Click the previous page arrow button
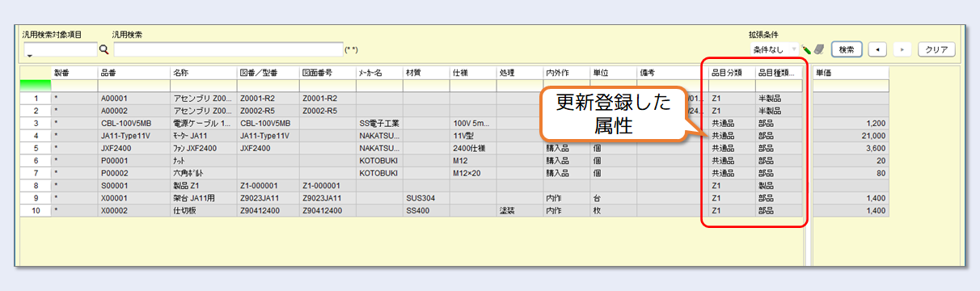Image resolution: width=980 pixels, height=291 pixels. click(877, 49)
